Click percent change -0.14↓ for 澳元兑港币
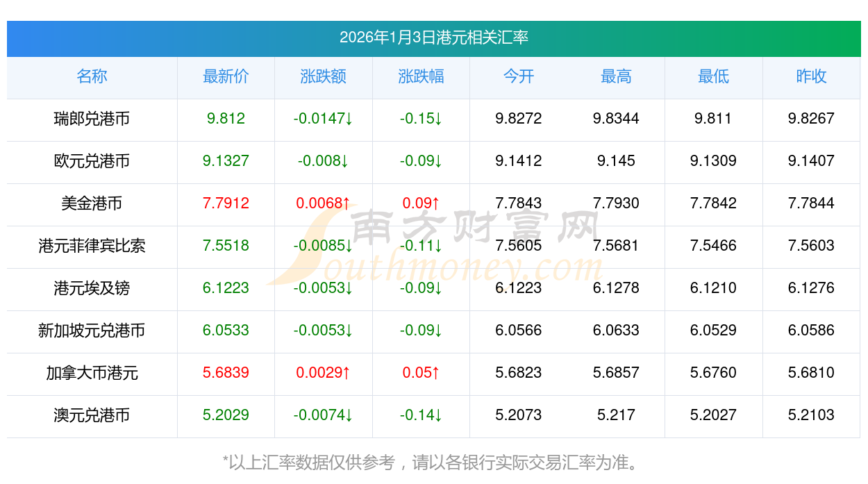This screenshot has width=868, height=484. click(x=421, y=415)
